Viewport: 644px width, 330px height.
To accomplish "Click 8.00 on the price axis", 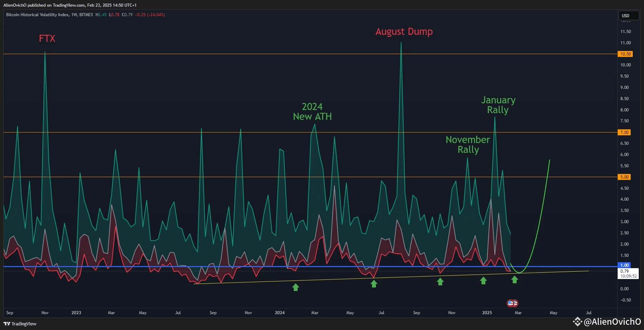I will click(624, 110).
